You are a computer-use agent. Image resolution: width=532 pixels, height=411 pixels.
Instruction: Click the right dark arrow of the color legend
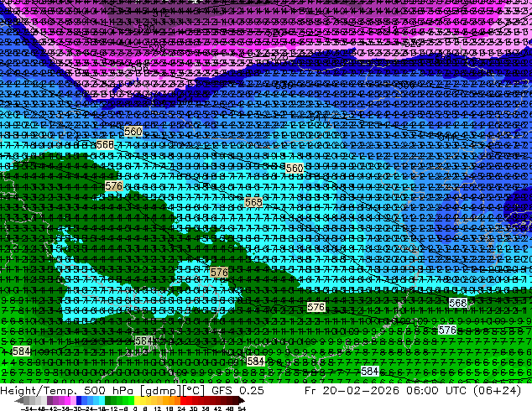pos(242,401)
